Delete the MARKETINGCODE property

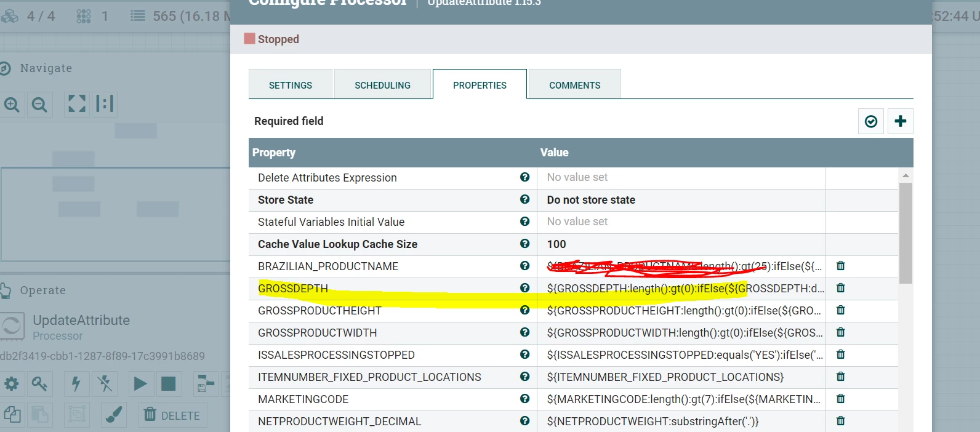(840, 399)
